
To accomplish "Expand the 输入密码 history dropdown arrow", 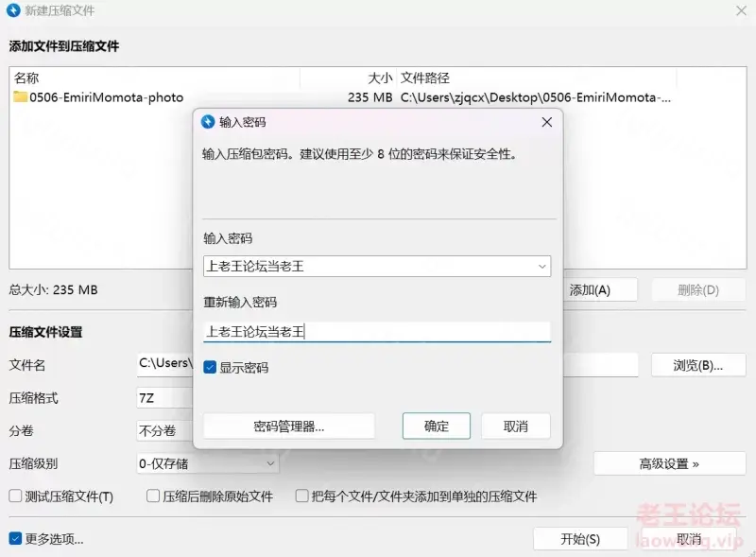I will point(541,267).
